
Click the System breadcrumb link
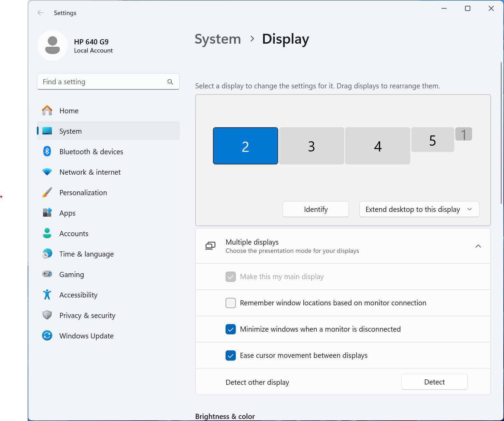(x=218, y=39)
